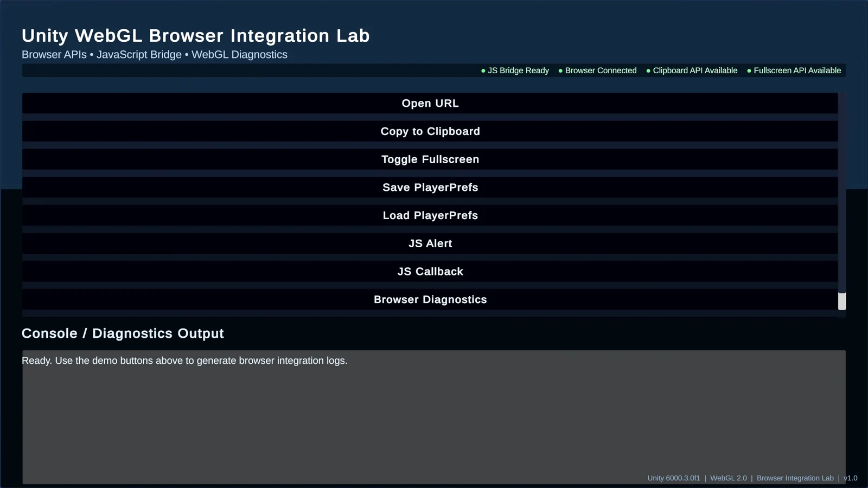868x488 pixels.
Task: Click Fullscreen API Available status
Action: tap(794, 70)
